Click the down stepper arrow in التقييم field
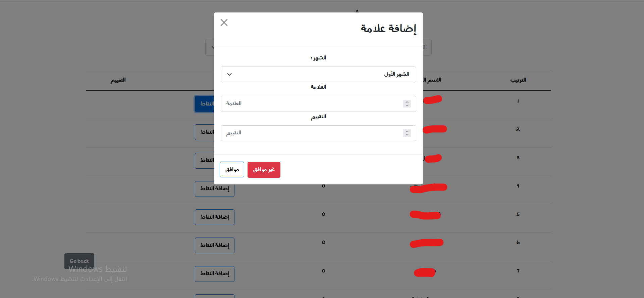This screenshot has height=298, width=644. [407, 134]
